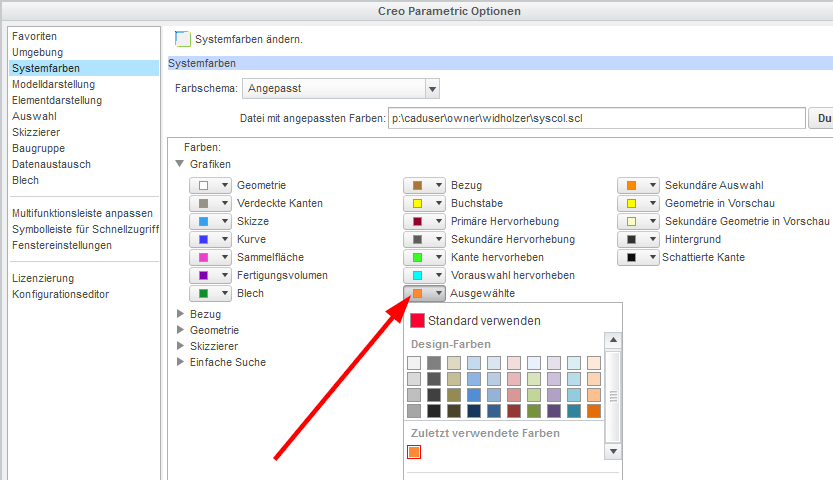Open the Geometrie color picker button
The height and width of the screenshot is (480, 833).
[210, 185]
